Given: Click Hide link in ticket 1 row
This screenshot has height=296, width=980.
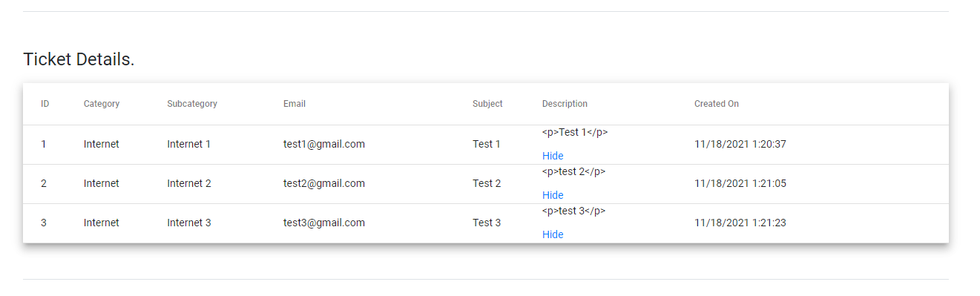Looking at the screenshot, I should 553,156.
